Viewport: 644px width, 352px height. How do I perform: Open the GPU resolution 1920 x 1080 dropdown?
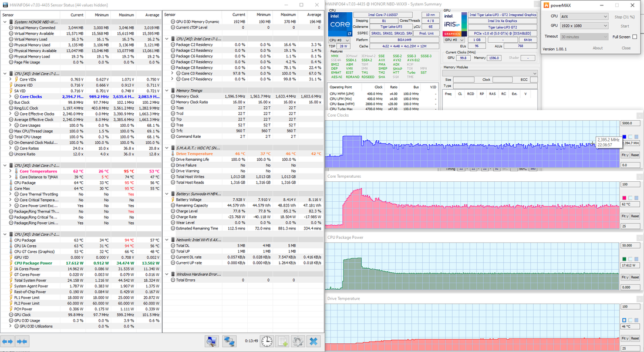(584, 26)
